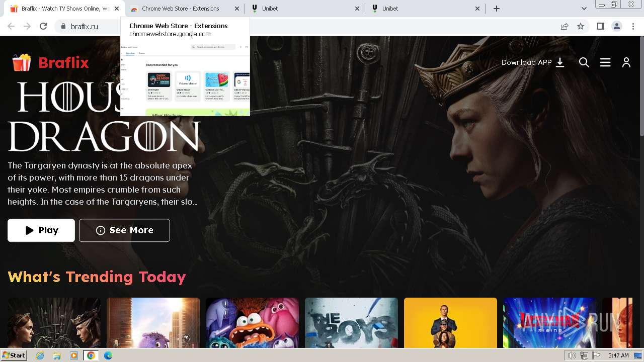644x362 pixels.
Task: Open the Inside Out emotions thumbnail
Action: point(252,323)
